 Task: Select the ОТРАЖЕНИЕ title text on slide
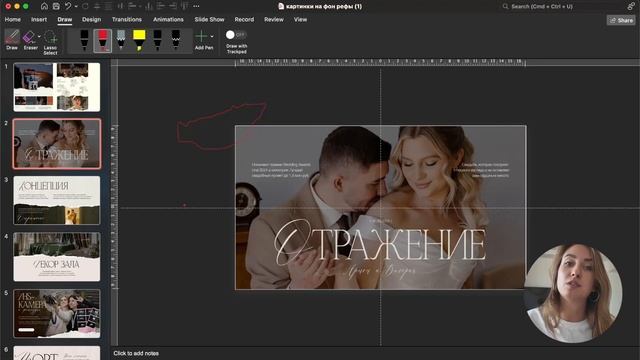tap(380, 243)
